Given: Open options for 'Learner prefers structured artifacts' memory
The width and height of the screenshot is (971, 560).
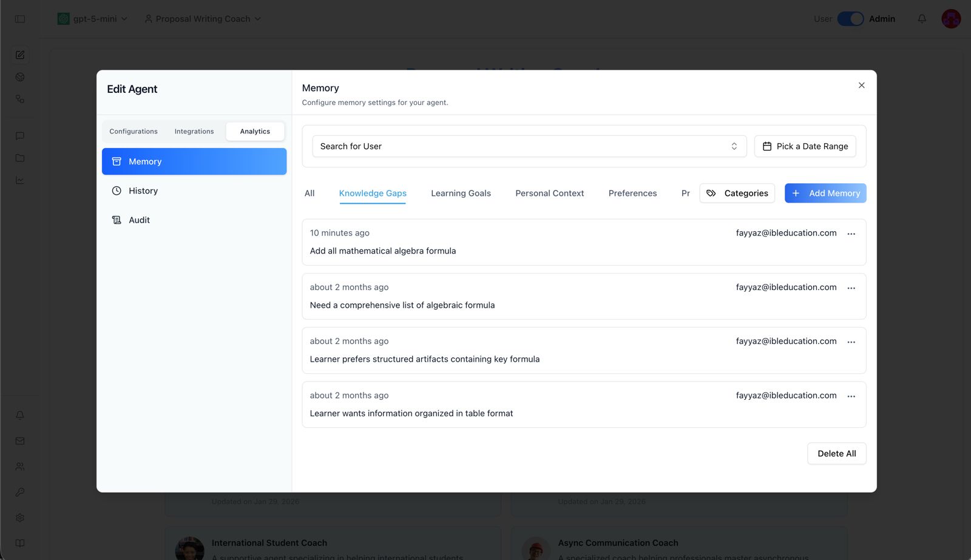Looking at the screenshot, I should coord(851,342).
